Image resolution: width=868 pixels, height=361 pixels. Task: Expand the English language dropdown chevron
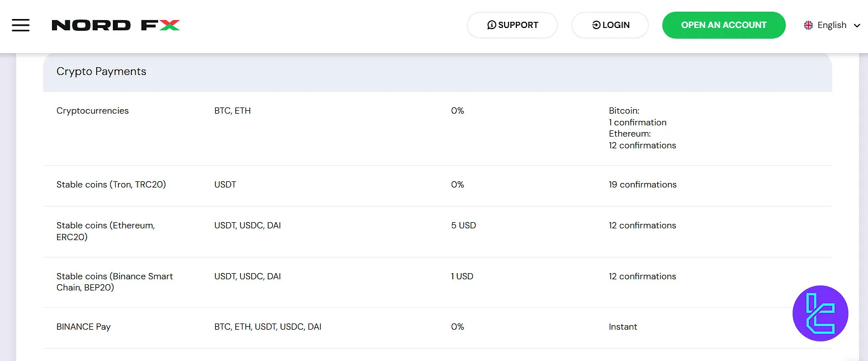tap(857, 25)
